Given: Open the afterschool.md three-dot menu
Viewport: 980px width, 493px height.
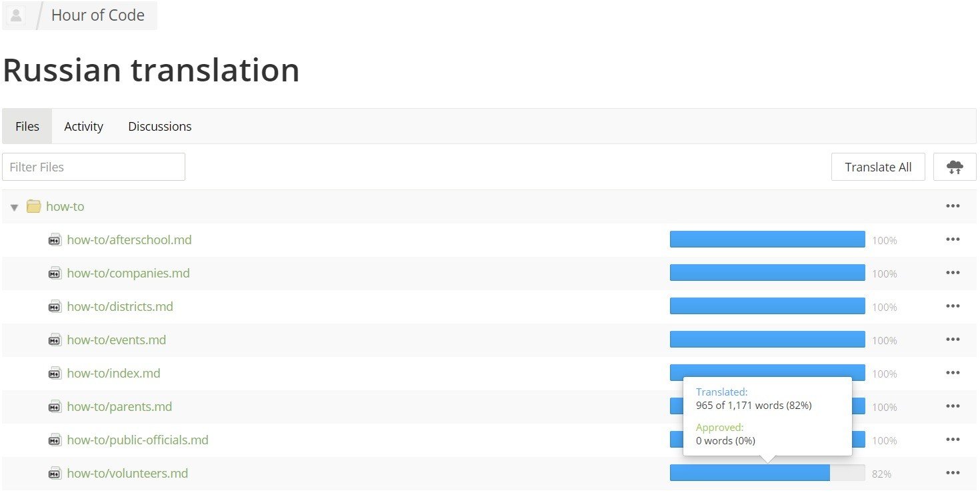Looking at the screenshot, I should tap(953, 239).
